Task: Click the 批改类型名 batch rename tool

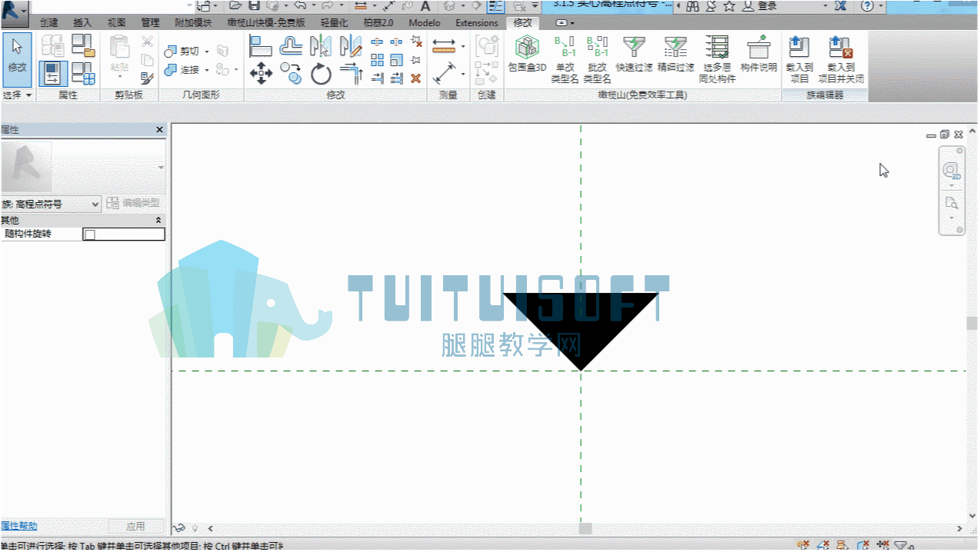Action: point(597,59)
